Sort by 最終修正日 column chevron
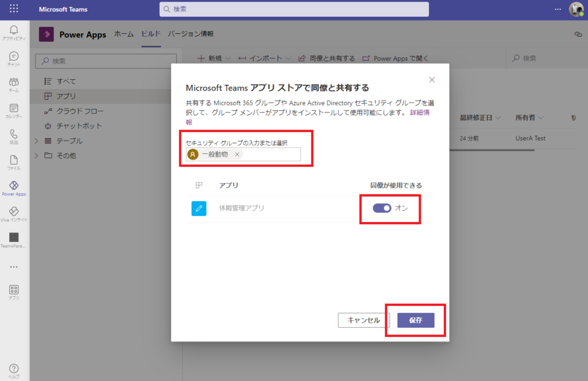This screenshot has height=381, width=588. tap(498, 118)
